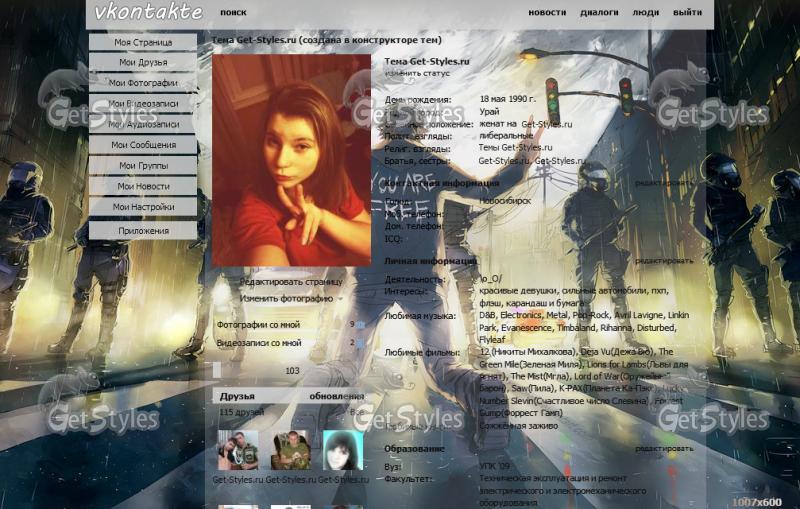Click the rating bar showing 103
This screenshot has width=800, height=509.
pyautogui.click(x=256, y=371)
